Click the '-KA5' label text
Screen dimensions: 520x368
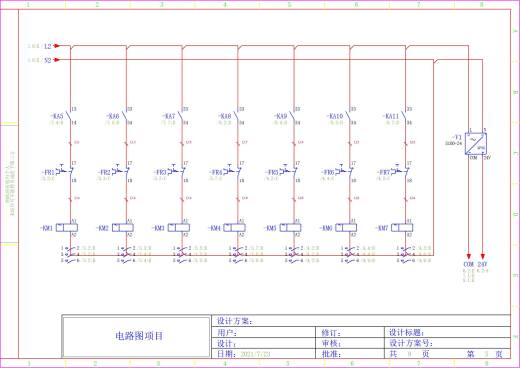tap(56, 116)
